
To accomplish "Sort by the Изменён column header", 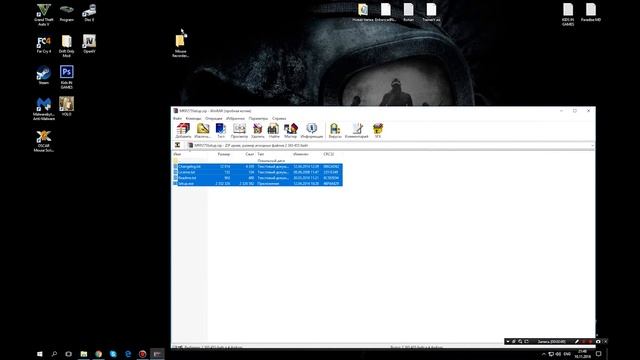I will pyautogui.click(x=301, y=154).
